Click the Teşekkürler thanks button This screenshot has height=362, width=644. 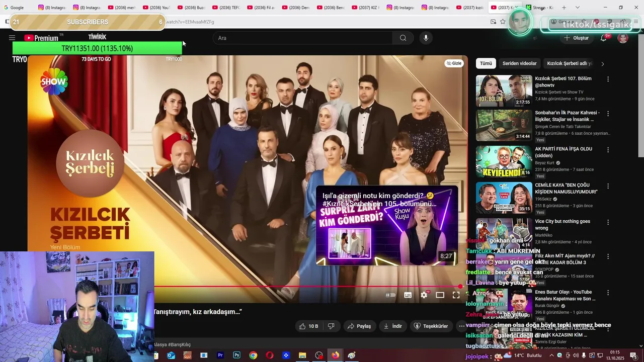tap(431, 326)
